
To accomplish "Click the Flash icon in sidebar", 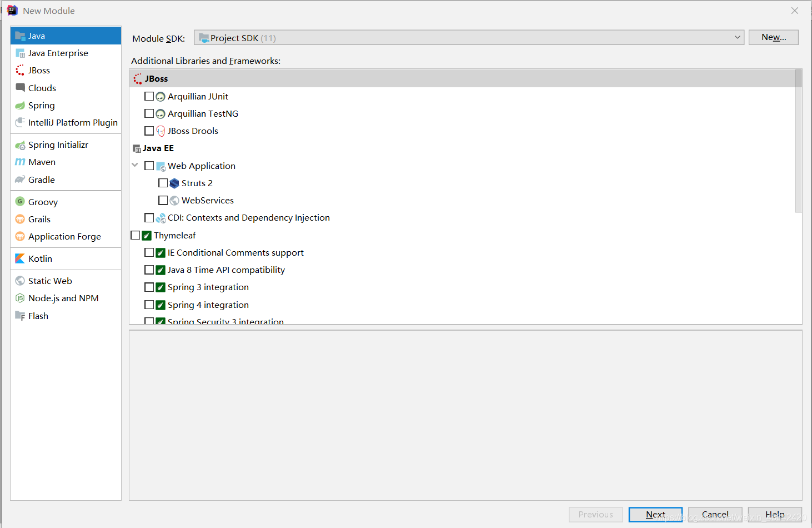I will pyautogui.click(x=20, y=316).
